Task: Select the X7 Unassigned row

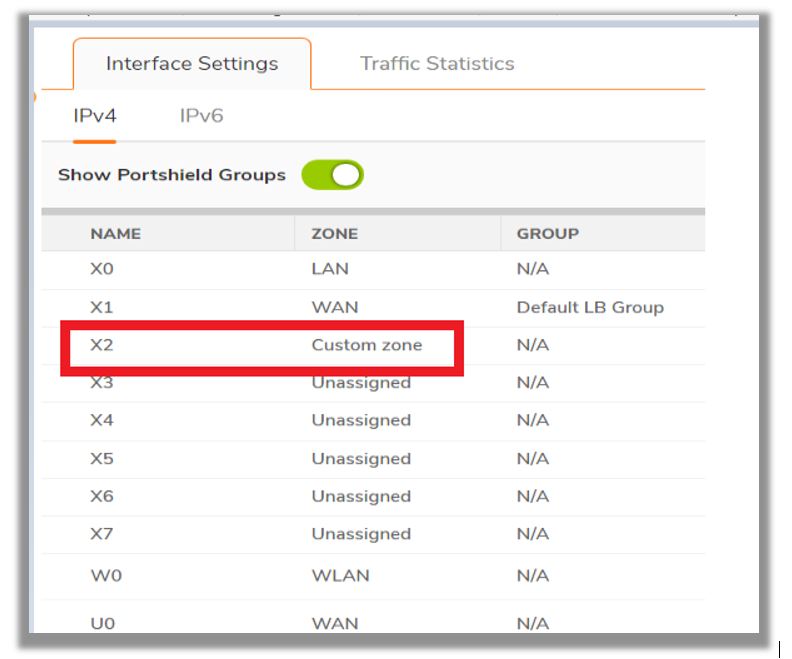Action: pos(373,534)
